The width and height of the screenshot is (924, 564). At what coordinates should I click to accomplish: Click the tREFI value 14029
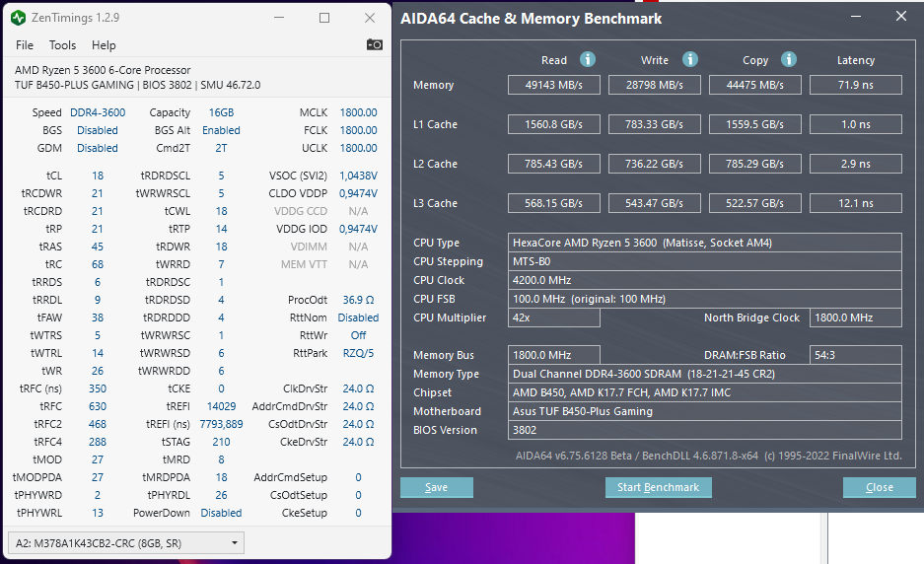pos(221,406)
